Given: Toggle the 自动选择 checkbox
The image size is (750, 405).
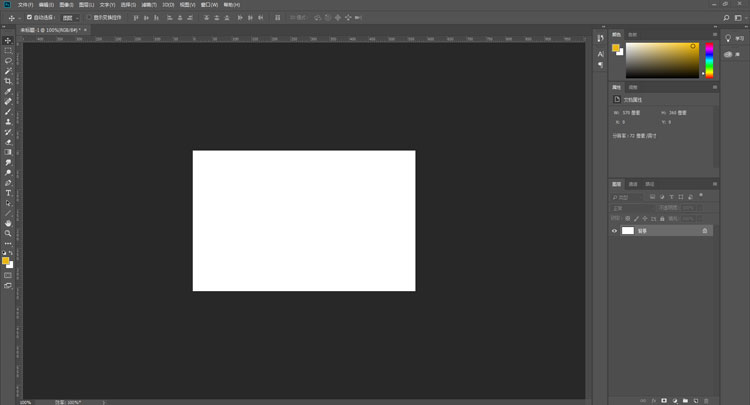Looking at the screenshot, I should [x=29, y=17].
